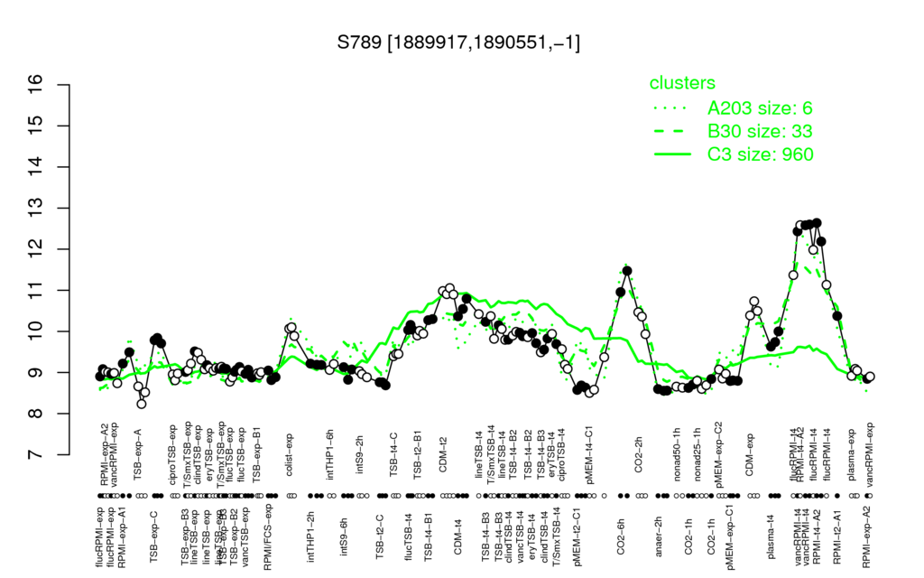Click the 'RPMI/FCS-exp' condition label

[x=268, y=537]
